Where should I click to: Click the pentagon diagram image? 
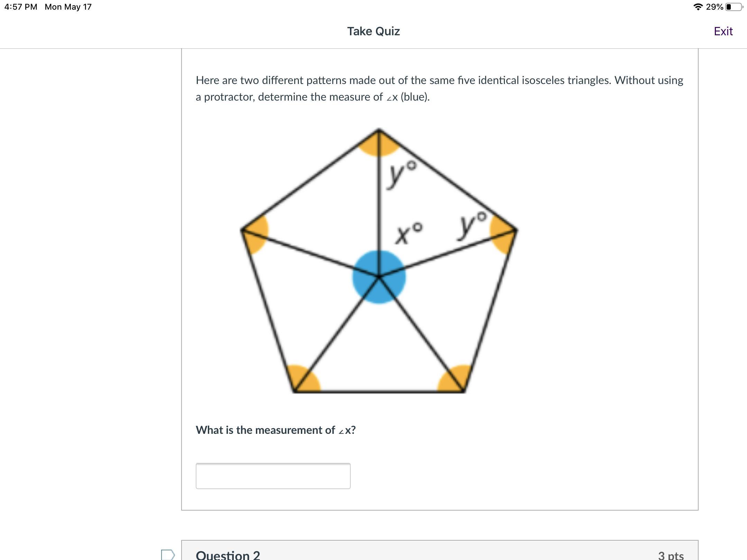pyautogui.click(x=379, y=261)
